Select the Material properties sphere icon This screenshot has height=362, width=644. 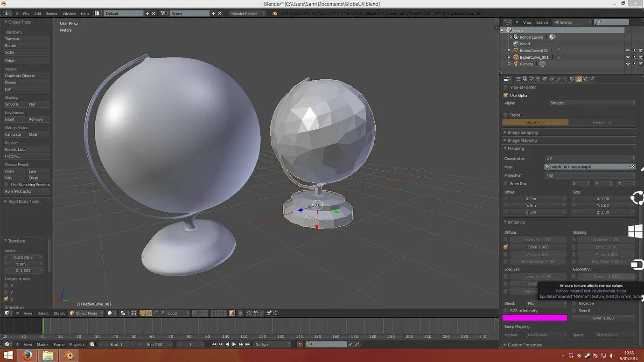572,79
